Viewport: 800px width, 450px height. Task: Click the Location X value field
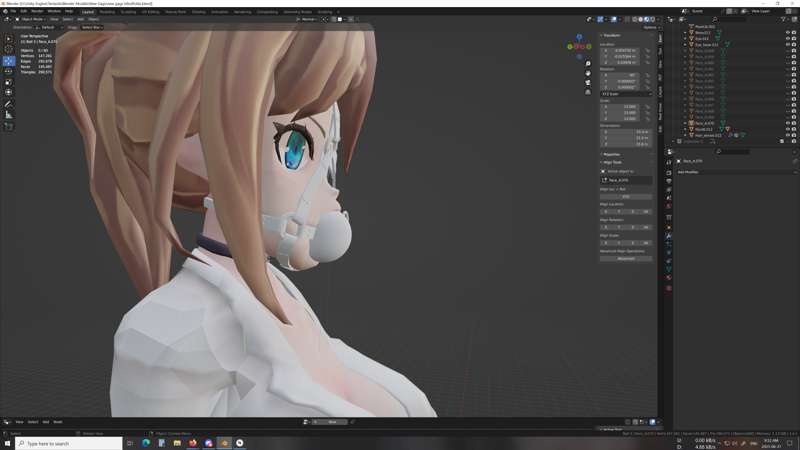click(620, 51)
